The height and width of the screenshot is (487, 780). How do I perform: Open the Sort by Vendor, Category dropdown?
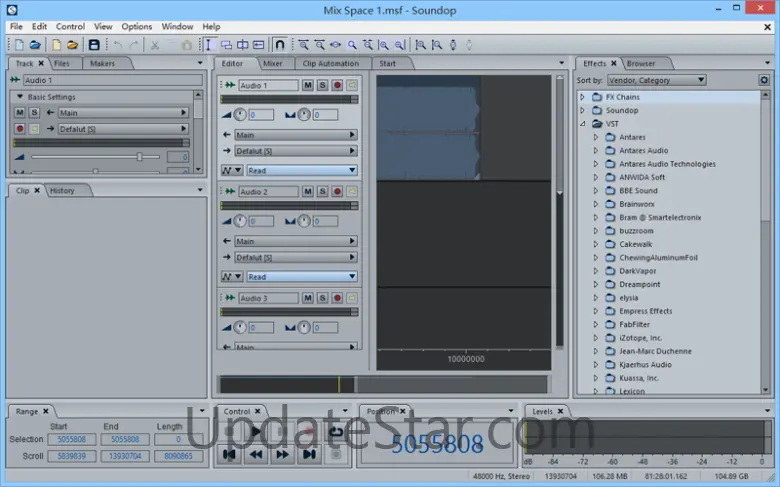click(x=656, y=80)
